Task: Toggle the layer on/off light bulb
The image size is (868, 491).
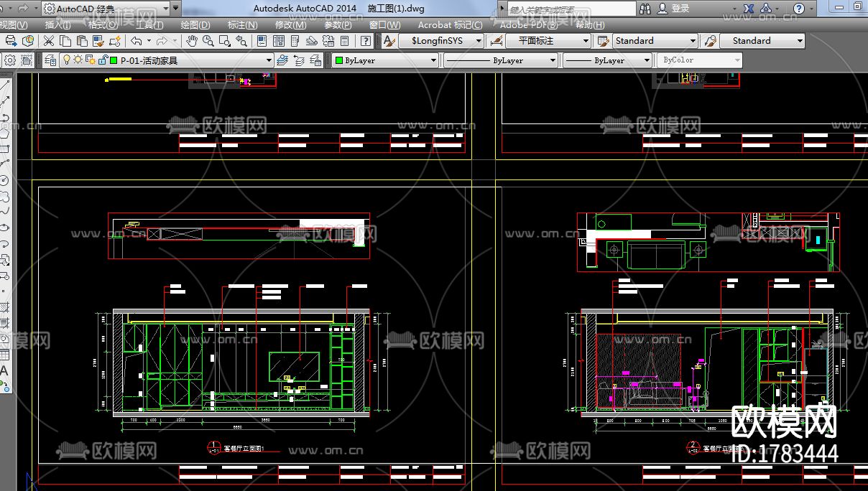Action: coord(67,60)
